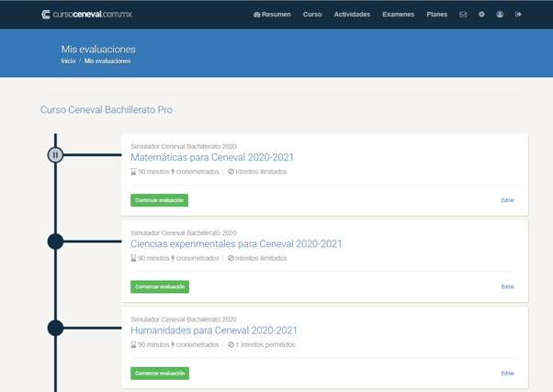553x392 pixels.
Task: Click Editar on the Humanidades card
Action: 507,373
